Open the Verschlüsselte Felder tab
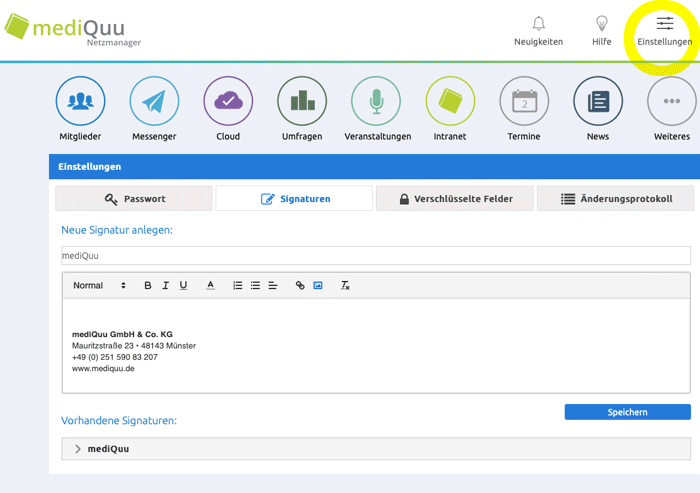Screen dimensions: 700x493 point(455,199)
